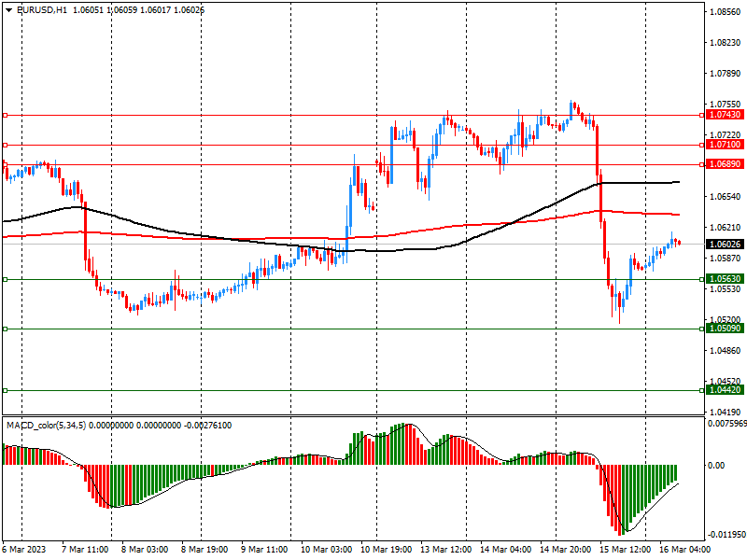Viewport: 747px width, 560px height.
Task: Click 1.08230 on the price scale
Action: point(726,42)
